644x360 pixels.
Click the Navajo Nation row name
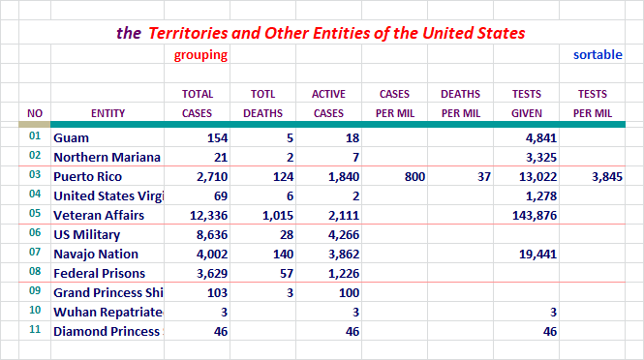pyautogui.click(x=96, y=255)
